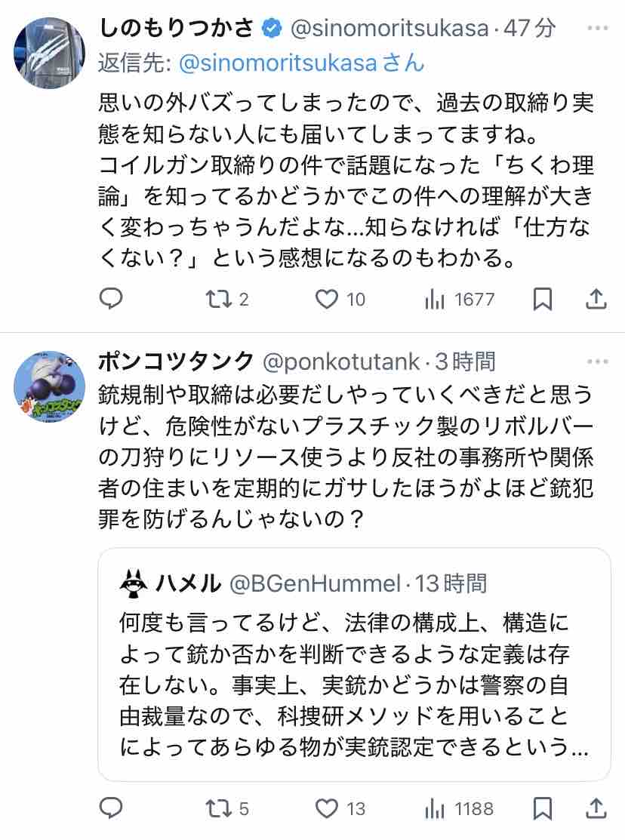The height and width of the screenshot is (840, 625).
Task: Share ポンコツタンク's tweet
Action: [596, 810]
